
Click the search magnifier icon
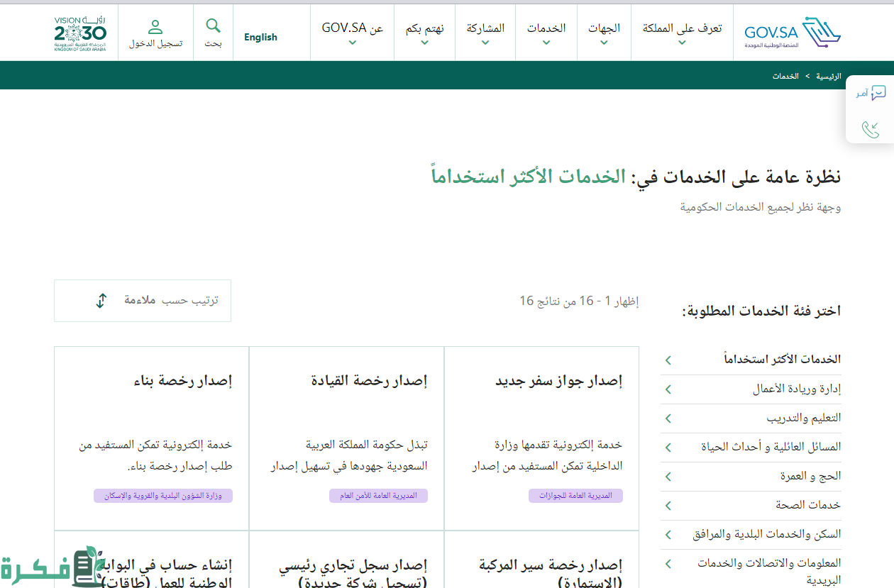click(x=213, y=27)
